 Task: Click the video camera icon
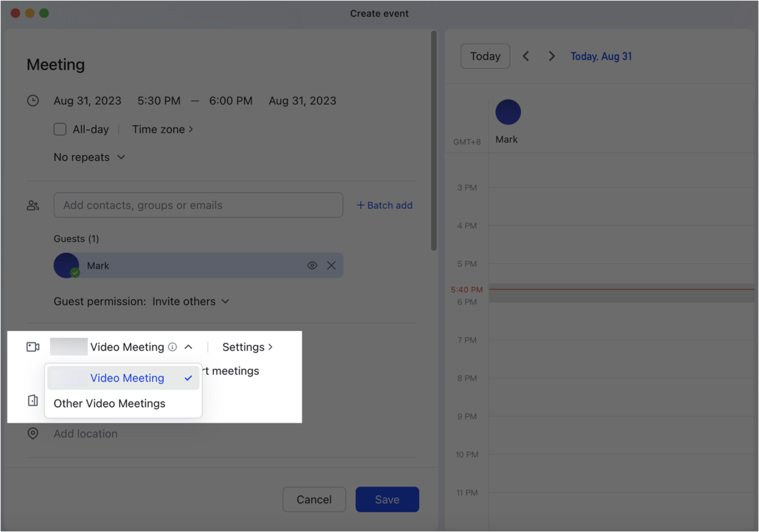pyautogui.click(x=33, y=347)
